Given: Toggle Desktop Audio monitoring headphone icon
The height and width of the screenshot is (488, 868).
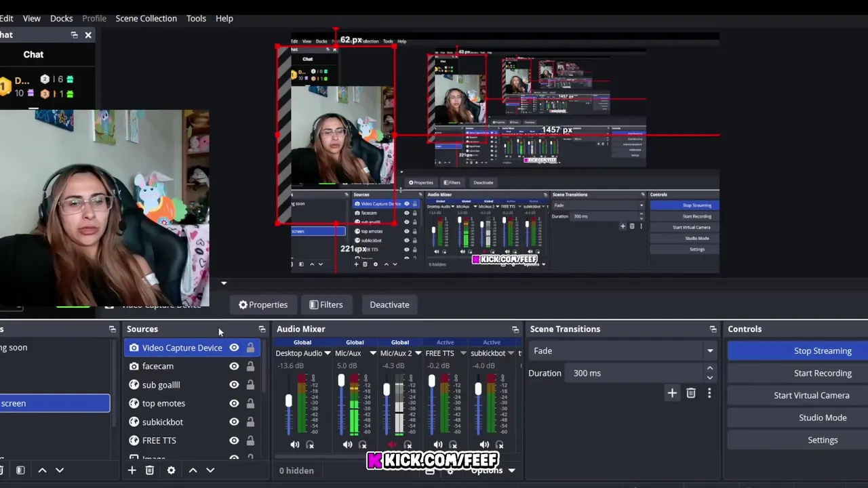Looking at the screenshot, I should point(310,445).
